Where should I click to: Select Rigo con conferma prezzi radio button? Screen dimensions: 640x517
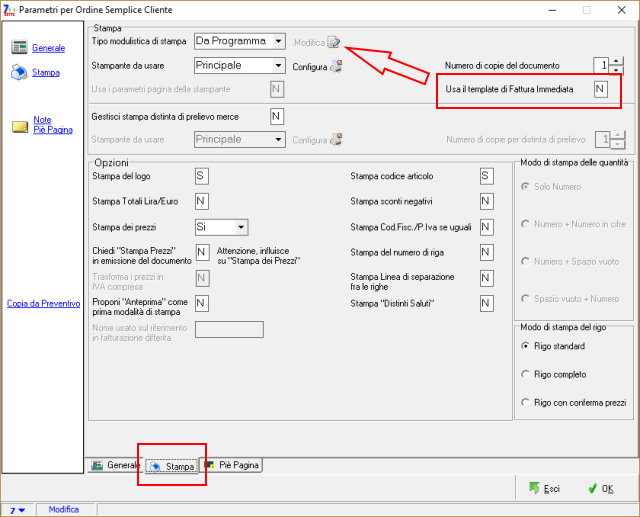(525, 402)
